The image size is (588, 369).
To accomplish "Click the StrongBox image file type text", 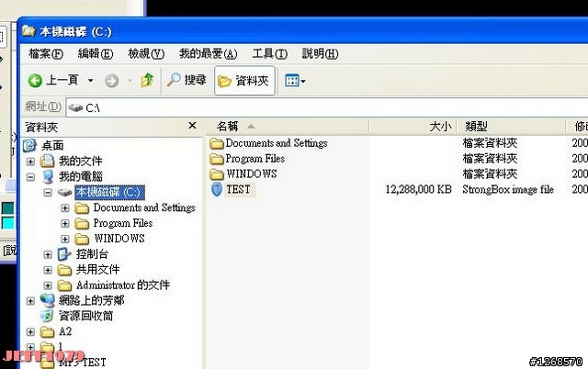I will [x=508, y=190].
